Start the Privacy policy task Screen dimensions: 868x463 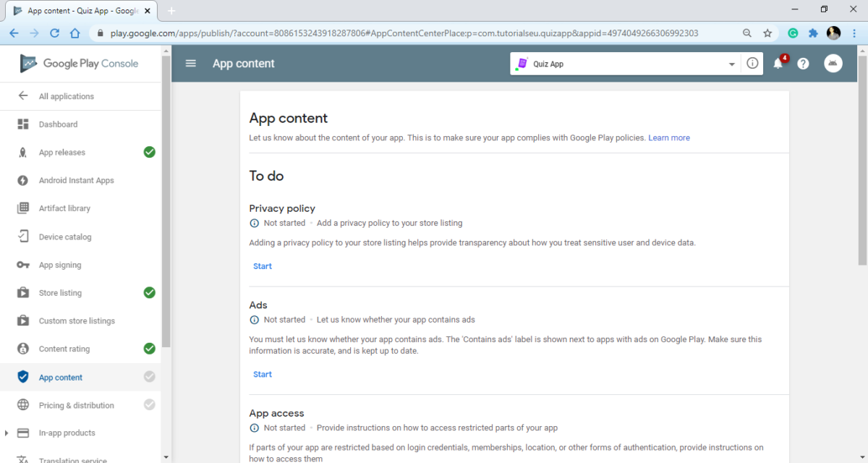point(263,266)
